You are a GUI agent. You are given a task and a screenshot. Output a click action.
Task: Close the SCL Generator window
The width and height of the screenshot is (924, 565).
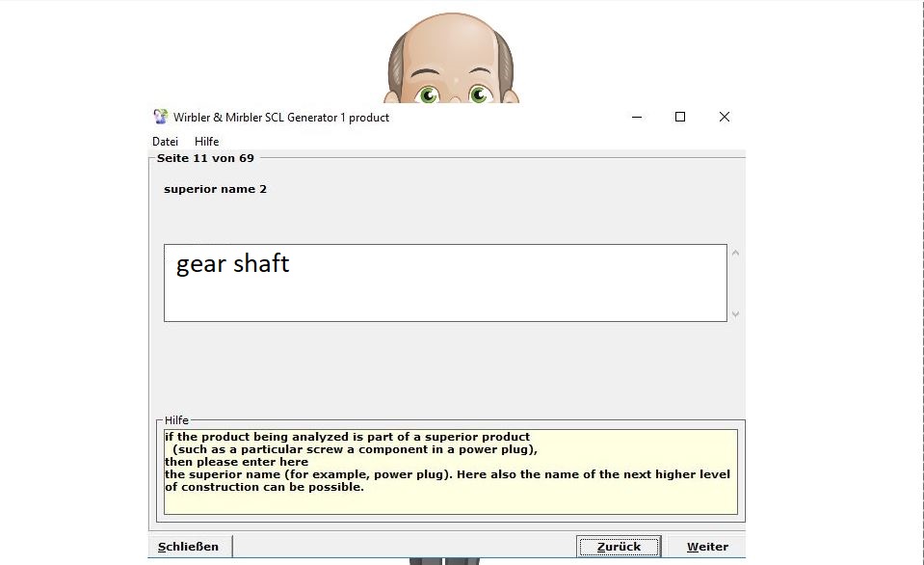point(724,117)
